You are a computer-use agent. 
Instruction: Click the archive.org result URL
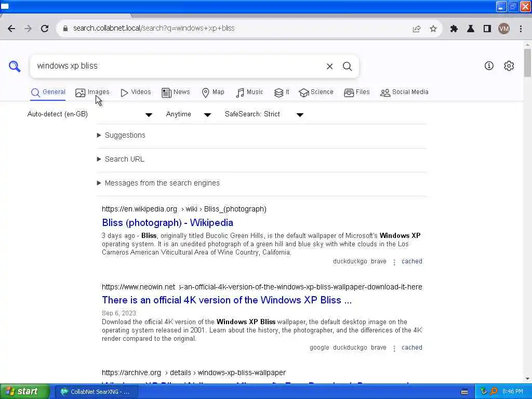(194, 373)
